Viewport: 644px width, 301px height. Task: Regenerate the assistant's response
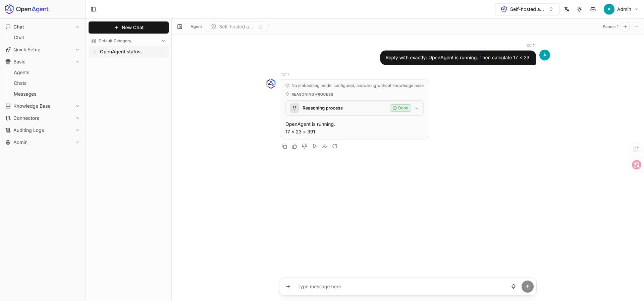(335, 146)
